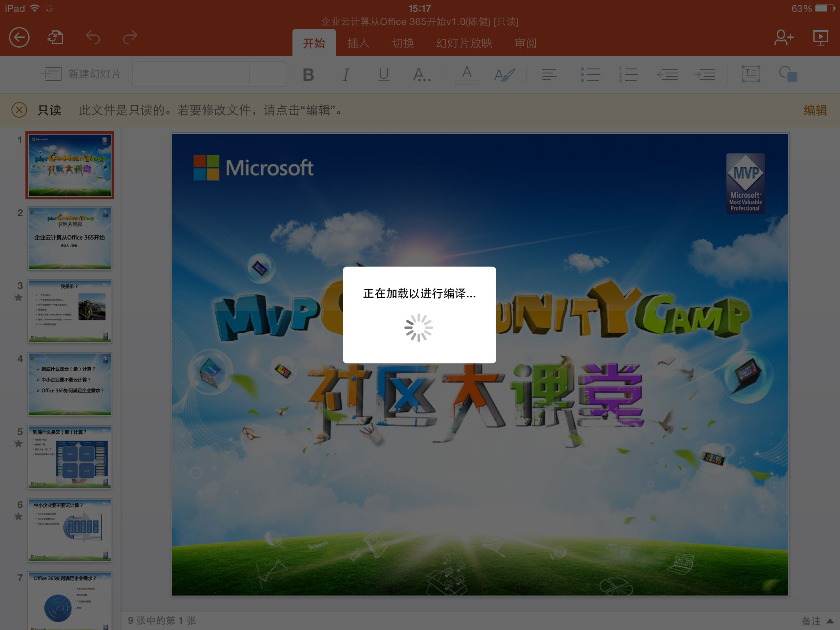Select slide 3 thumbnail 我是谁
This screenshot has width=840, height=630.
click(70, 311)
